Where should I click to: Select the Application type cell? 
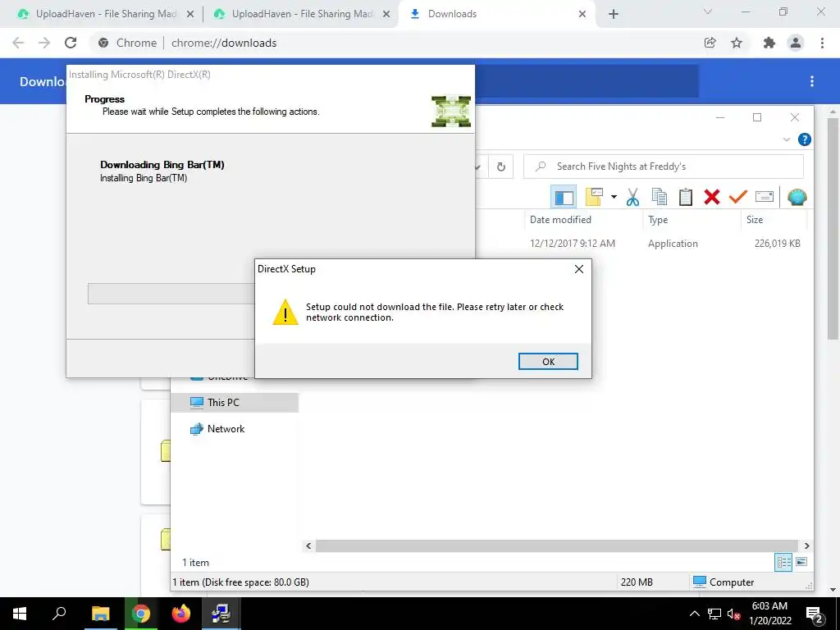click(673, 243)
